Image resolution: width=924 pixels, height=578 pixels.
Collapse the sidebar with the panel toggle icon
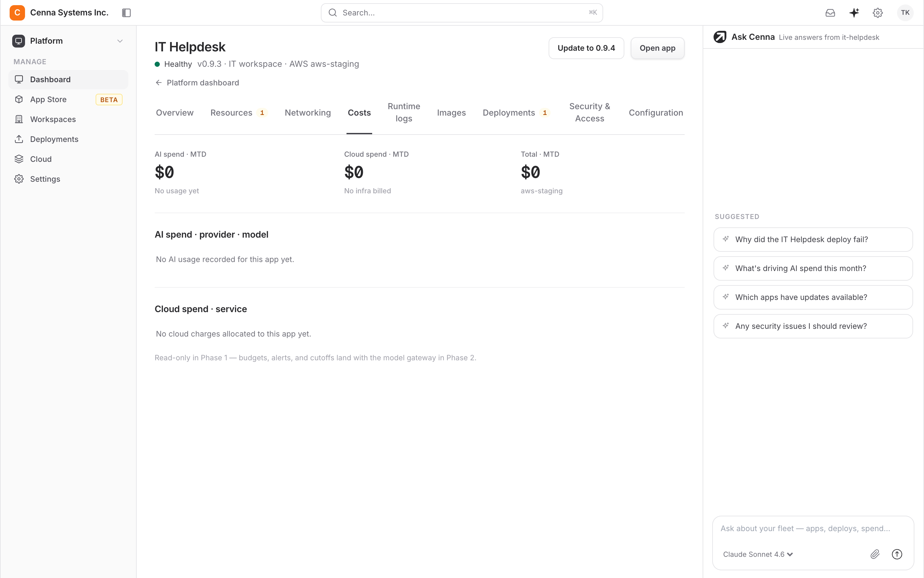tap(126, 13)
